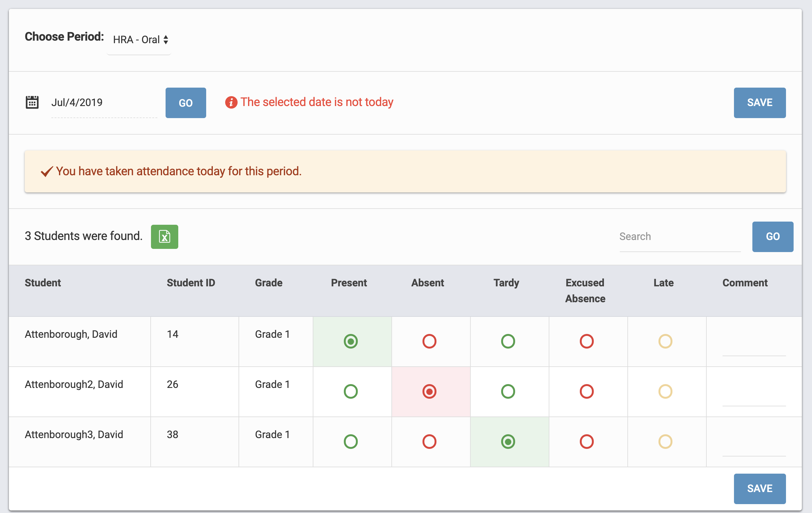
Task: Click the spreadsheet icon next to student count
Action: 164,237
